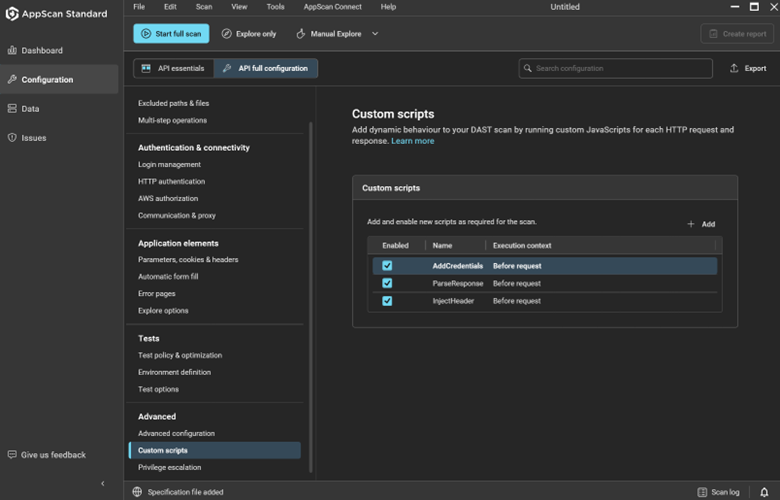The width and height of the screenshot is (780, 500).
Task: Open the Edit menu
Action: click(x=170, y=7)
